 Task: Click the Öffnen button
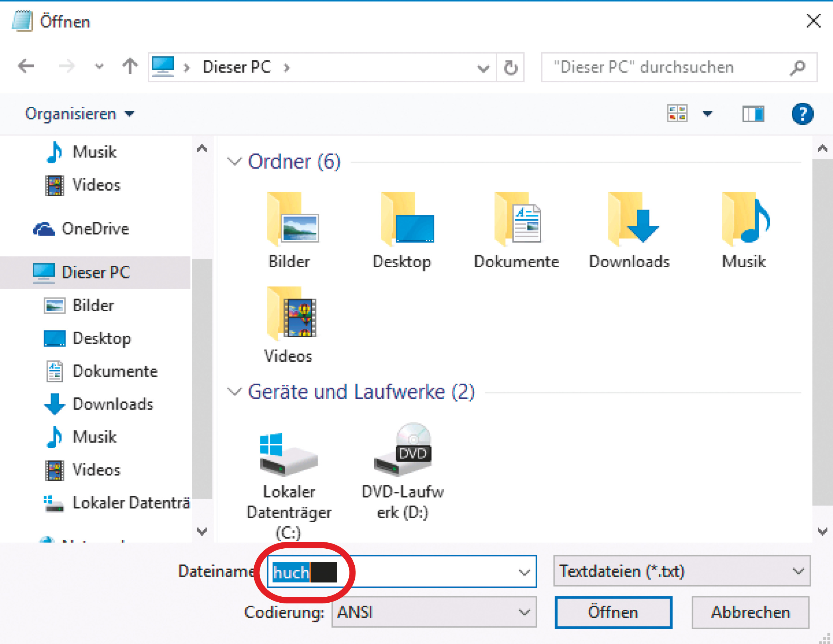pos(613,612)
